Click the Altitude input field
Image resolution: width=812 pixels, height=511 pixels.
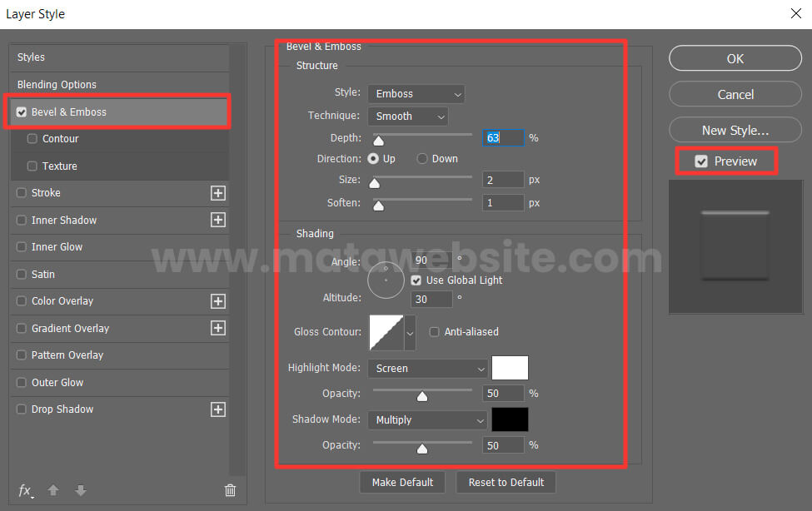coord(431,298)
